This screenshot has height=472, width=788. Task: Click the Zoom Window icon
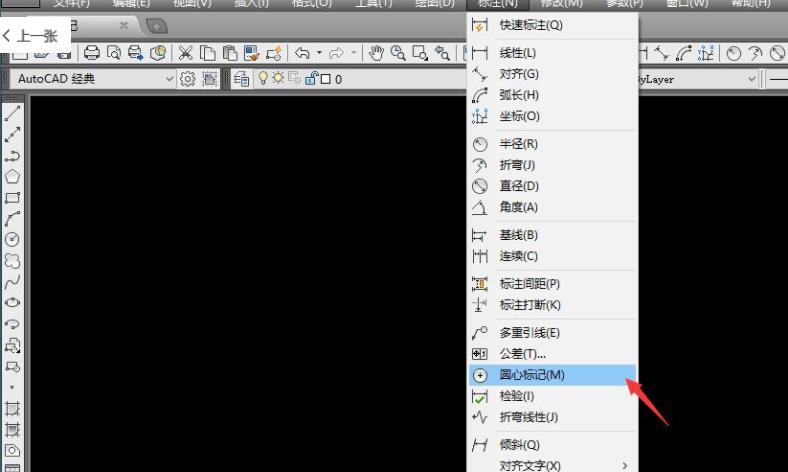(420, 53)
